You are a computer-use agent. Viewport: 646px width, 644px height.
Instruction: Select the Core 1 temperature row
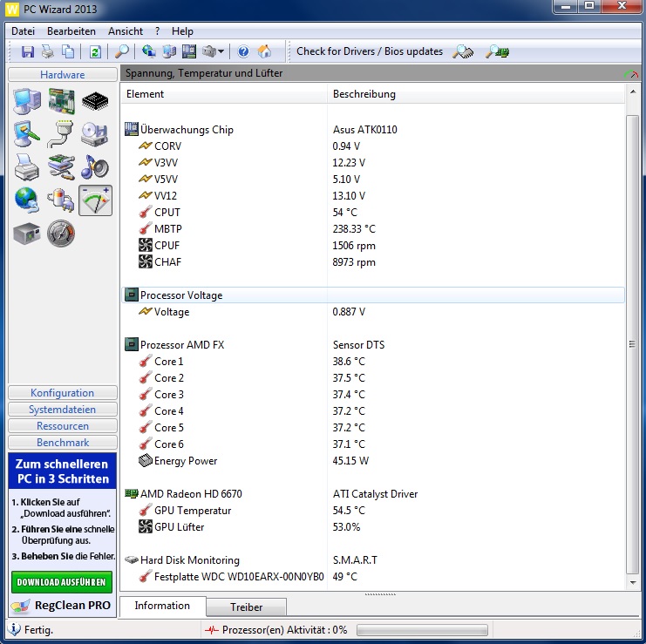tap(373, 362)
